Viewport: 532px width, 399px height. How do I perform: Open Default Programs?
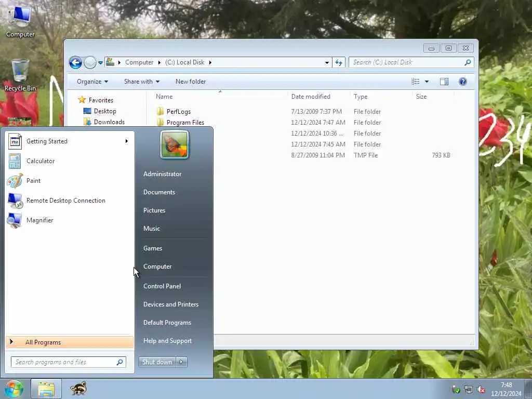(167, 323)
